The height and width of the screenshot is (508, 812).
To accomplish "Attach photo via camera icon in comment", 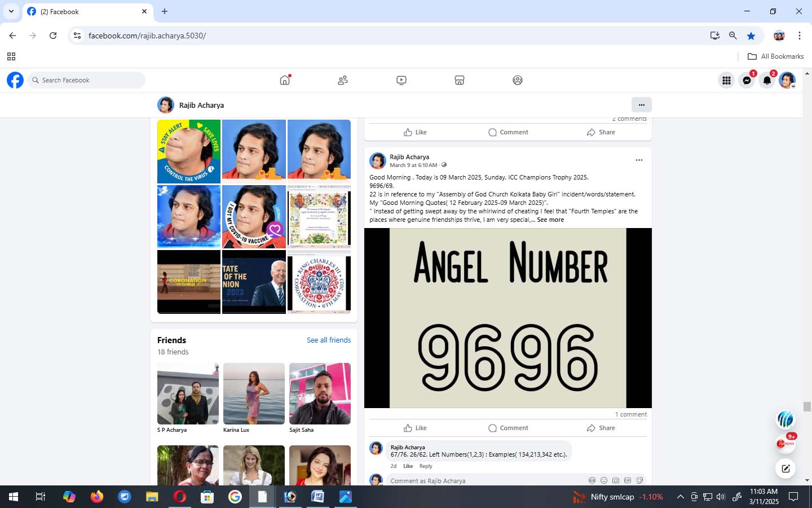I will (x=616, y=480).
